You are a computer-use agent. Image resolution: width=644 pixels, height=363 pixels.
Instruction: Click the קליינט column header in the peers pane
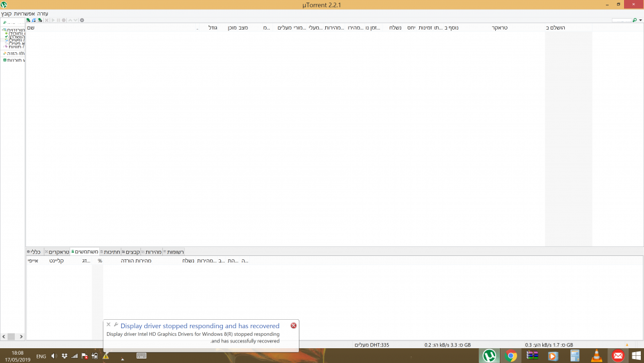coord(56,260)
